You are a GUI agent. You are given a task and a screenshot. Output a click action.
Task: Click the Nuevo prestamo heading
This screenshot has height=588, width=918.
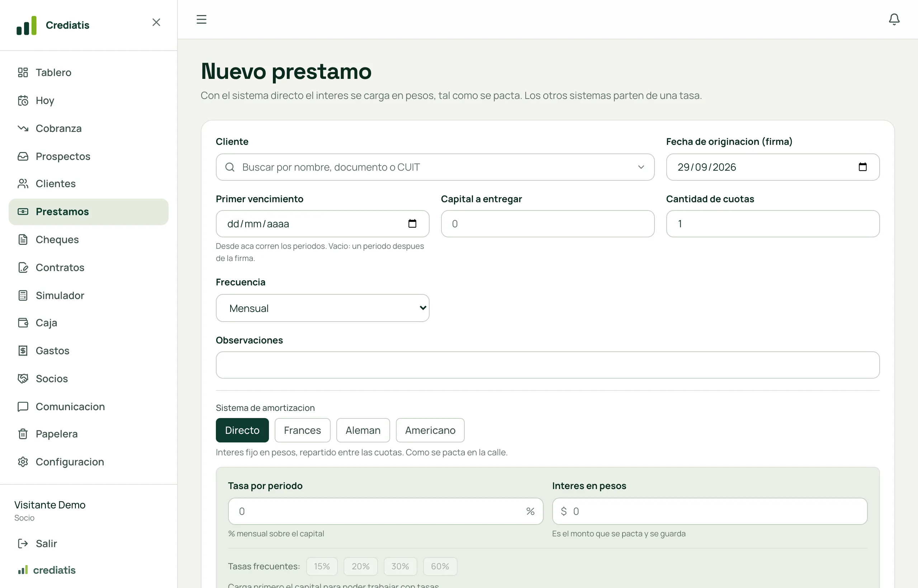286,71
